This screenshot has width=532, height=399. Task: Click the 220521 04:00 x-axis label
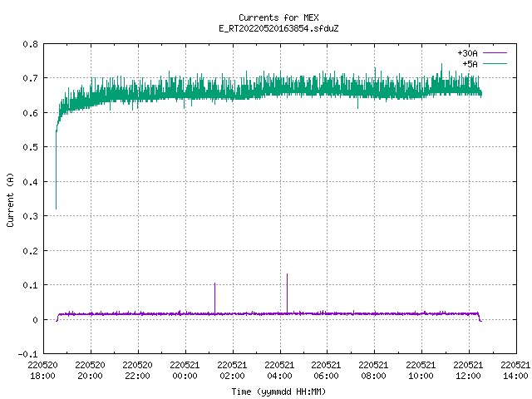(x=279, y=371)
